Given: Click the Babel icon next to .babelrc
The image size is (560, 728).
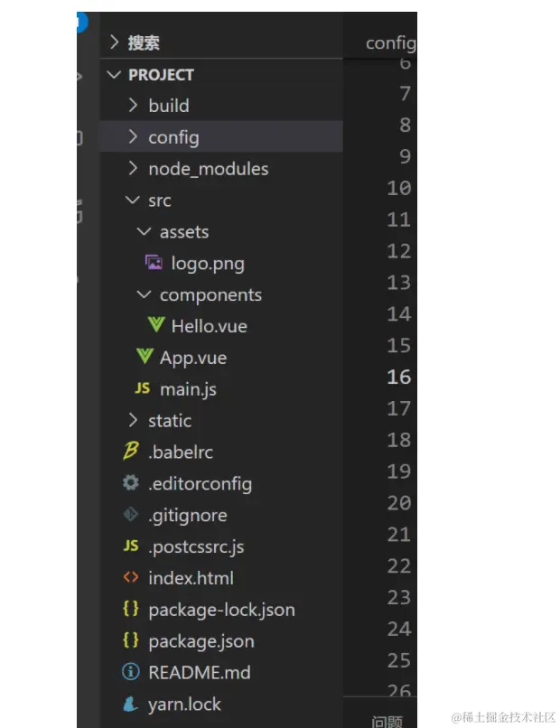Looking at the screenshot, I should [x=131, y=452].
